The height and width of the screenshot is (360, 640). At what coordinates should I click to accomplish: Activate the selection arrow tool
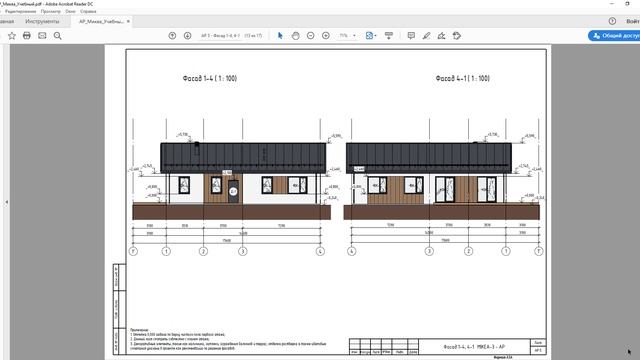280,36
